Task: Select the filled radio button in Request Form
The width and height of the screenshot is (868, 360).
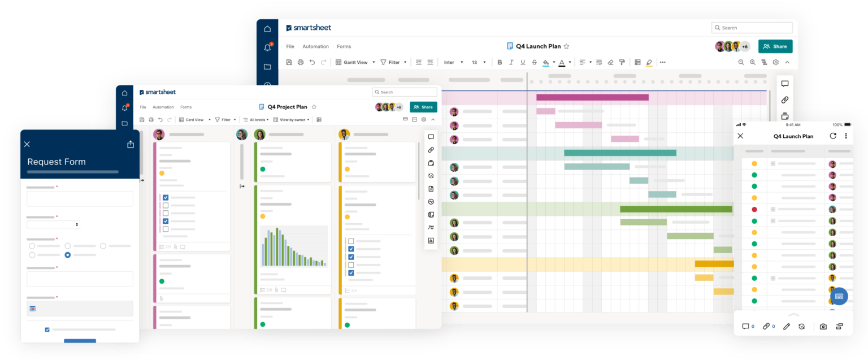Action: click(67, 255)
